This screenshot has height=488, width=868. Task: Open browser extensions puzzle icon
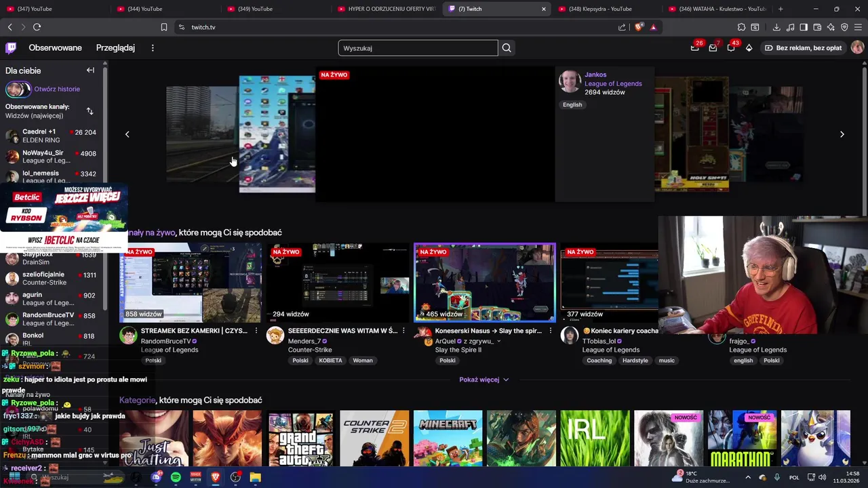(x=741, y=27)
